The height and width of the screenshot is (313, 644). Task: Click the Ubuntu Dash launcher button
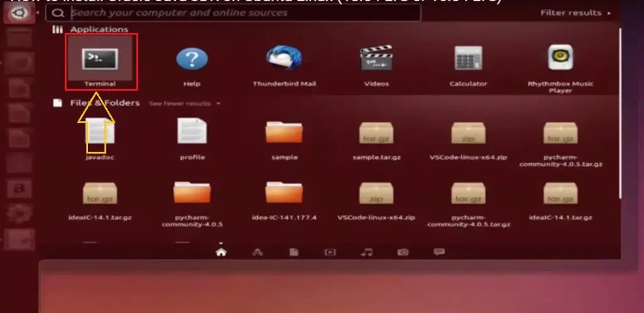19,13
